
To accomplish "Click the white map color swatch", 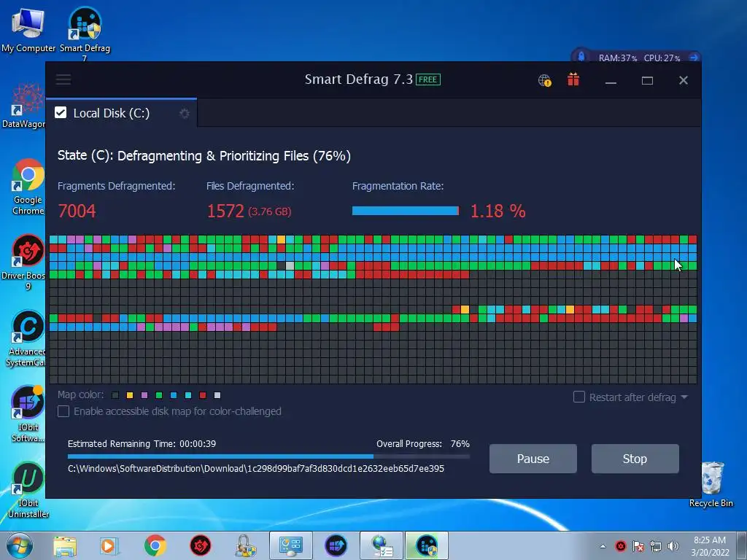I will pyautogui.click(x=217, y=395).
